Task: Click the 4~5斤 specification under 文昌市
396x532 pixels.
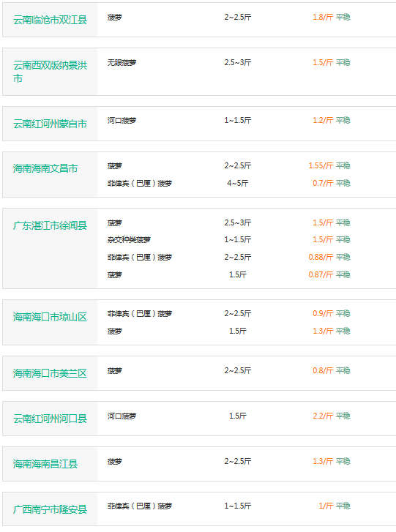Action: pos(238,183)
